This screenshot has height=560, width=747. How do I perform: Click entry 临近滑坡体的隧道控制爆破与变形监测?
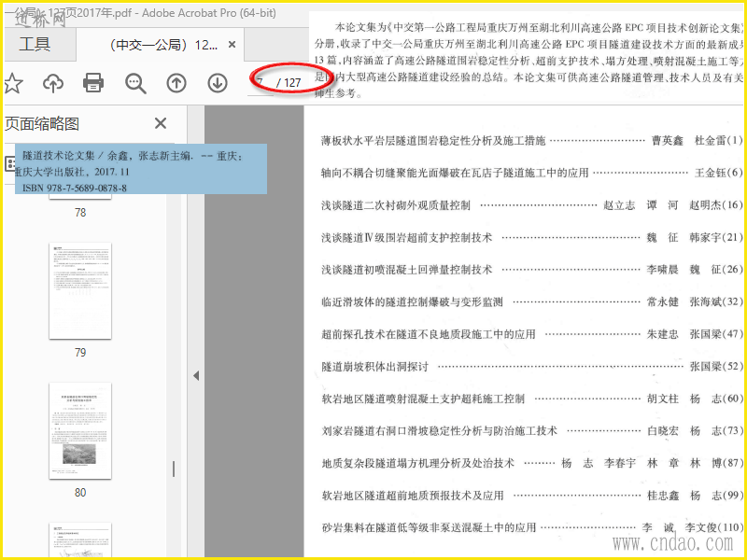(412, 301)
